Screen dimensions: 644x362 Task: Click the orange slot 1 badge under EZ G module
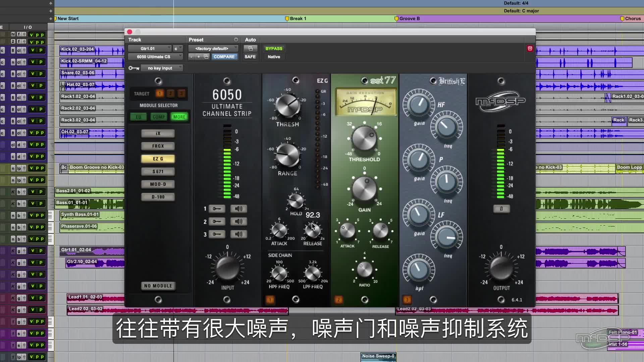[270, 300]
